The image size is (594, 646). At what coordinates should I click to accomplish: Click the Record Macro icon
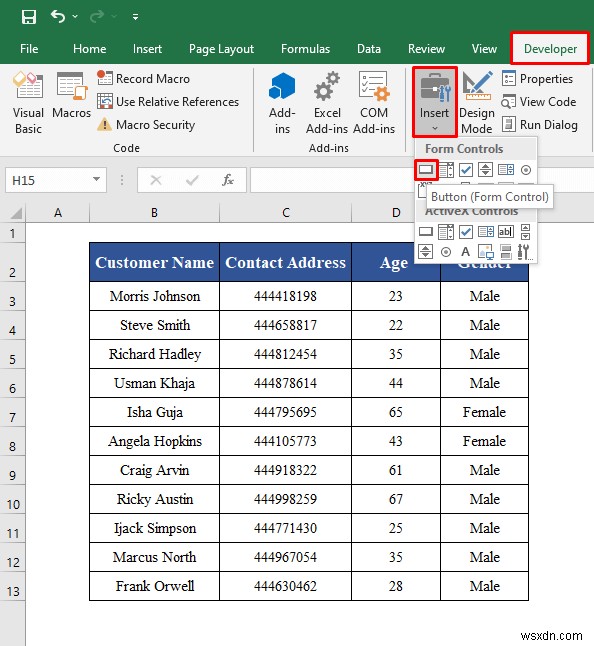pyautogui.click(x=105, y=78)
